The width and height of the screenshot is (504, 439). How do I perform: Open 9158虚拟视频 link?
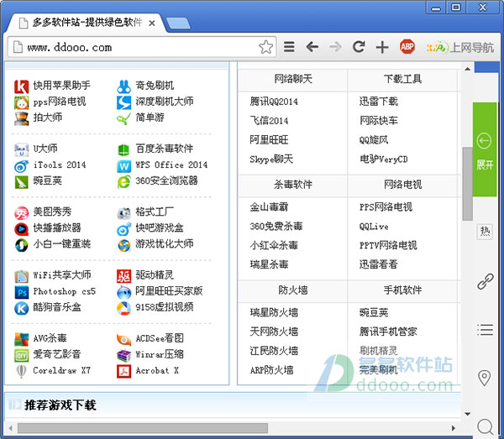(x=165, y=307)
